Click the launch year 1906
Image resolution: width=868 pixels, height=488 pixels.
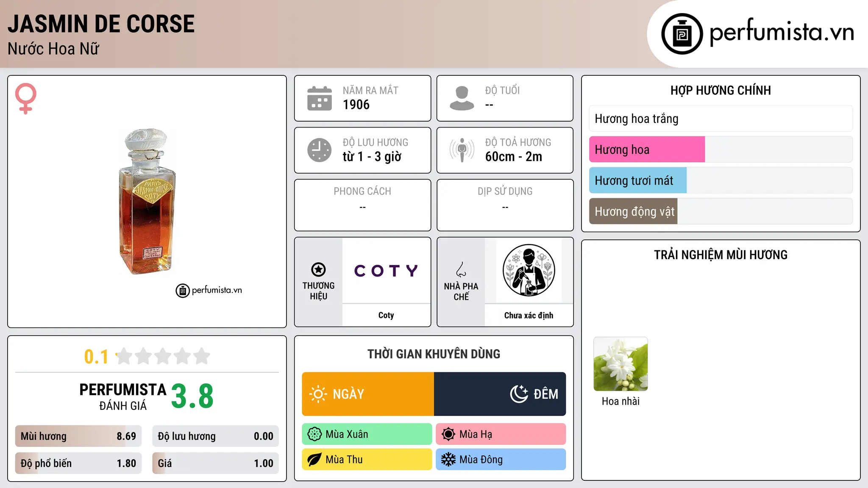pos(356,105)
